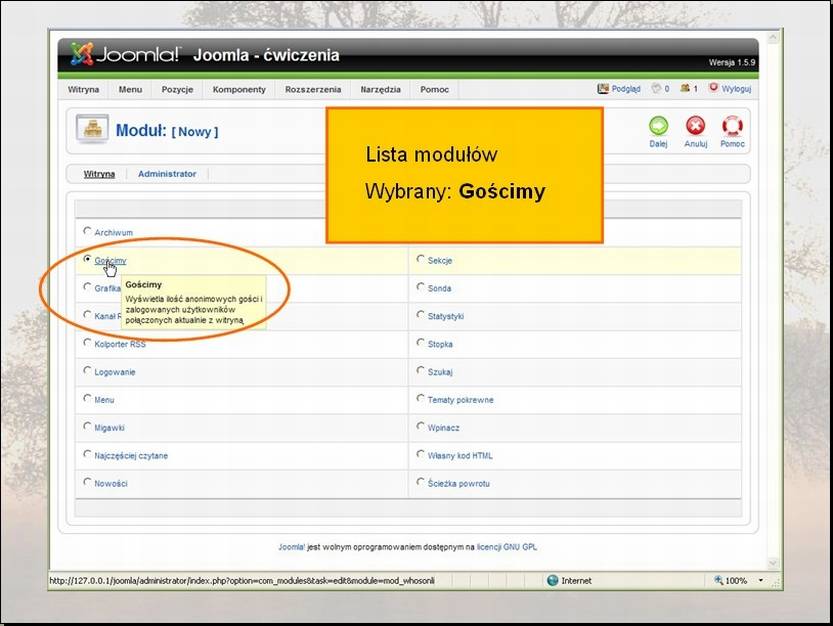
Task: Click the Gościmy module link
Action: [110, 260]
